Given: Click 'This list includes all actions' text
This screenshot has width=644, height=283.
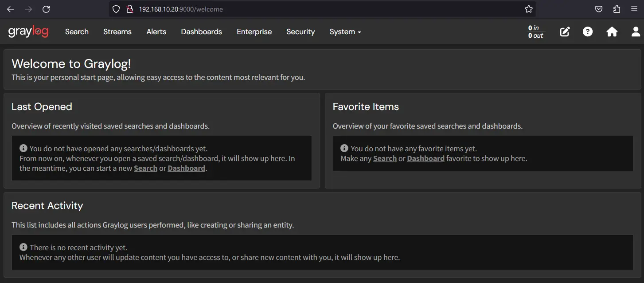Looking at the screenshot, I should (x=152, y=225).
